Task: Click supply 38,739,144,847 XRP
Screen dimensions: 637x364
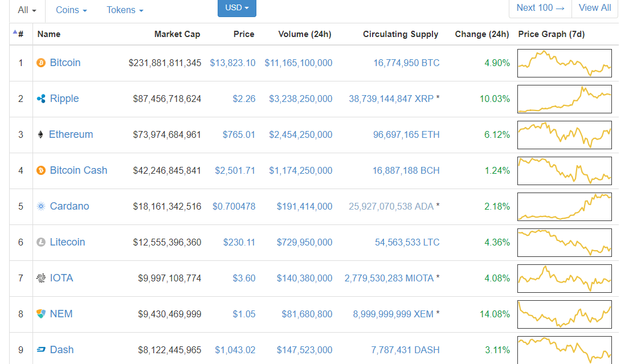Action: tap(391, 99)
